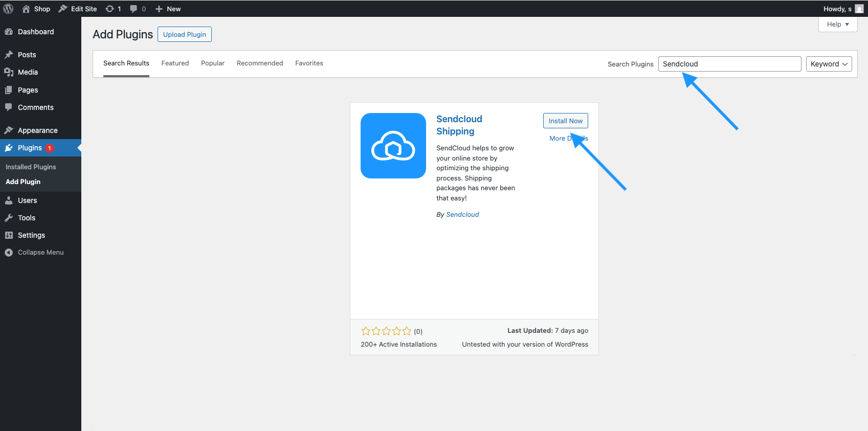Click the updates refresh icon
Image resolution: width=868 pixels, height=431 pixels.
click(109, 9)
